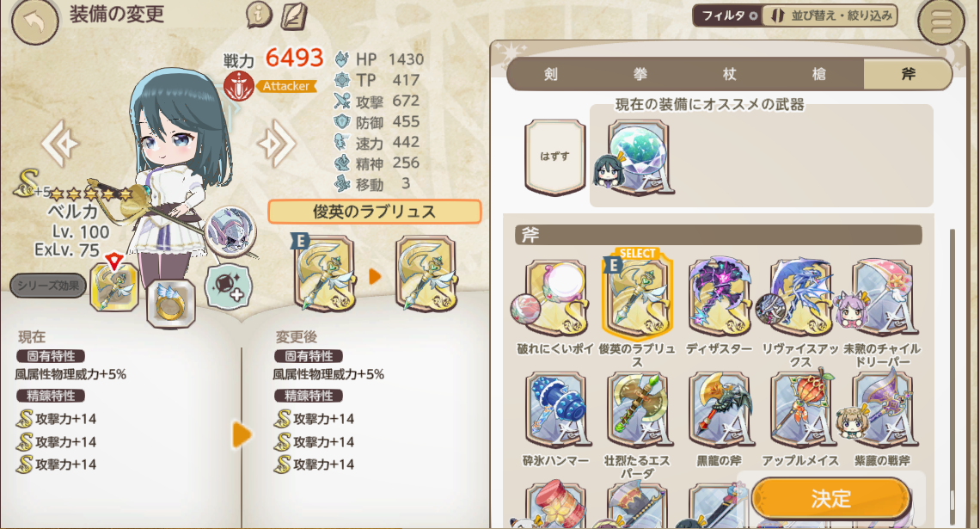Image resolution: width=980 pixels, height=529 pixels.
Task: Tap the round summon companion portrait
Action: 230,230
